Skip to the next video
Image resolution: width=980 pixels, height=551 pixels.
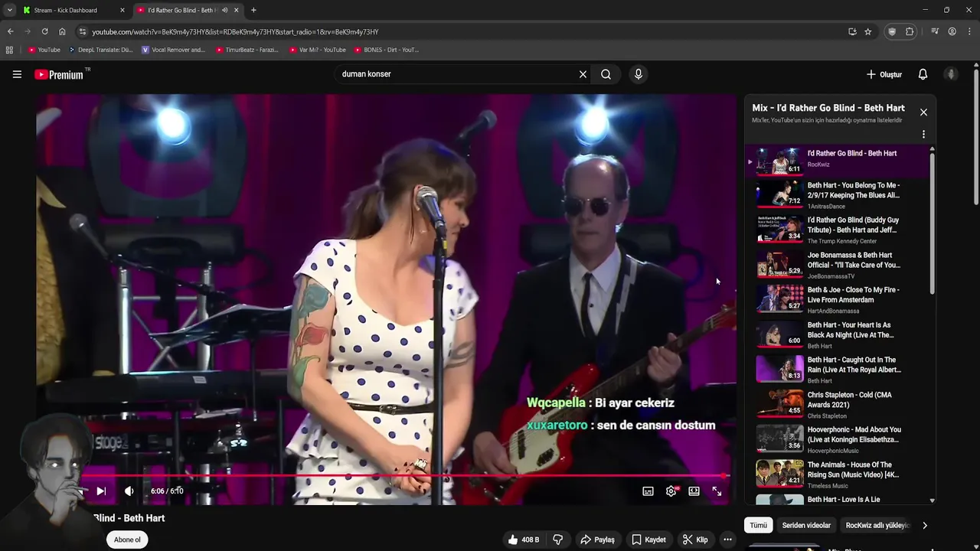point(101,491)
